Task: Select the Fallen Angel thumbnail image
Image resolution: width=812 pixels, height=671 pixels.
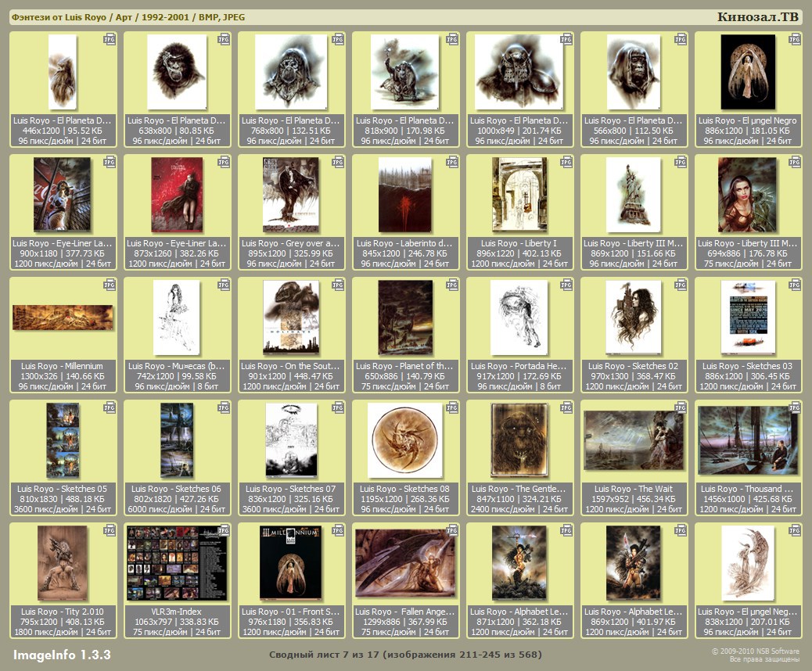Action: tap(404, 563)
